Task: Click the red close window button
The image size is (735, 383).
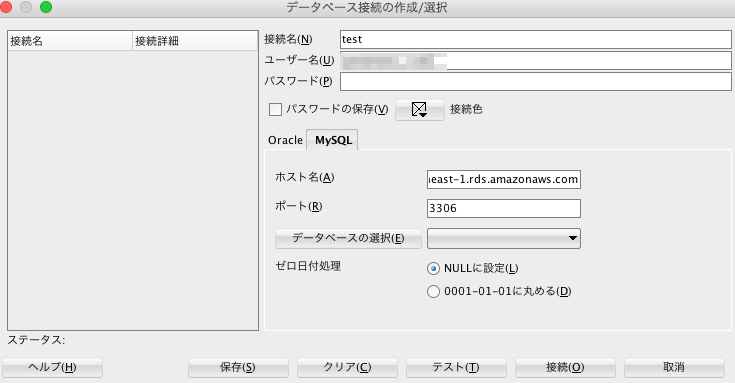Action: pos(6,7)
